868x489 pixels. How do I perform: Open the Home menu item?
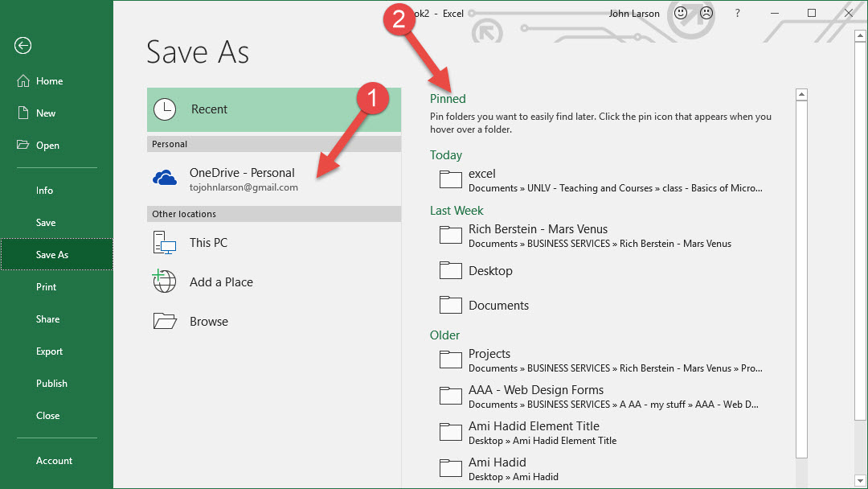(49, 81)
